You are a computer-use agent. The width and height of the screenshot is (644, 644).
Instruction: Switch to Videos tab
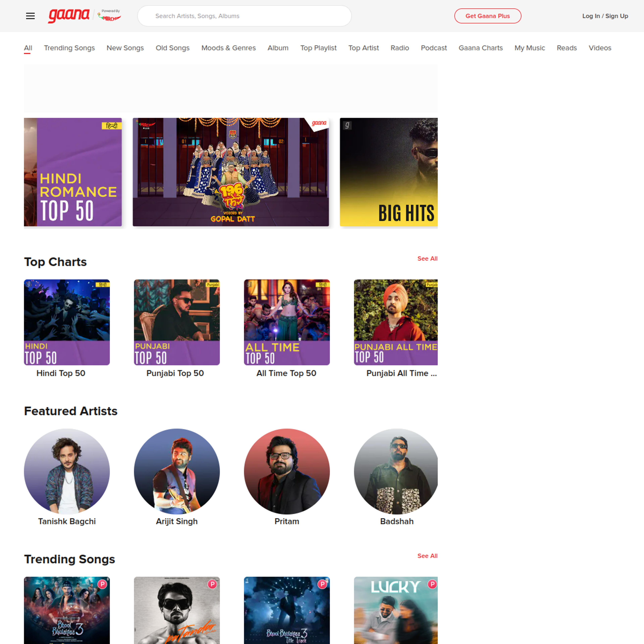[x=600, y=48]
